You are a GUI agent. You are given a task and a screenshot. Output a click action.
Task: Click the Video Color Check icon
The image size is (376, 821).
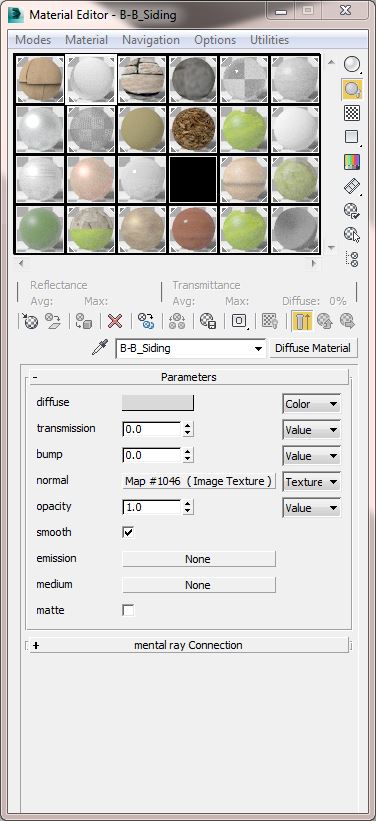352,162
